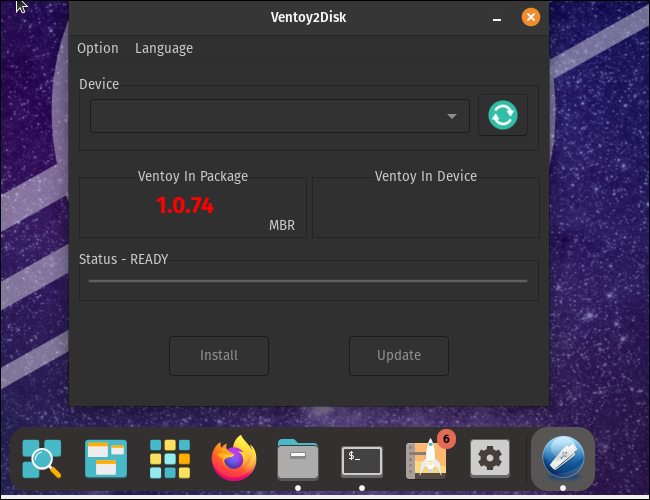
Task: Open the applications grid in dock
Action: point(170,459)
